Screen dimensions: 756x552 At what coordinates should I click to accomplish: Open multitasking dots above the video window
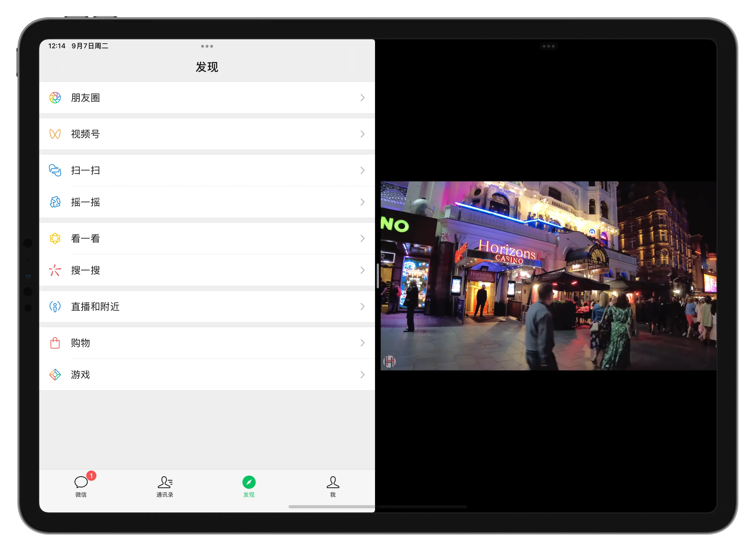tap(549, 47)
